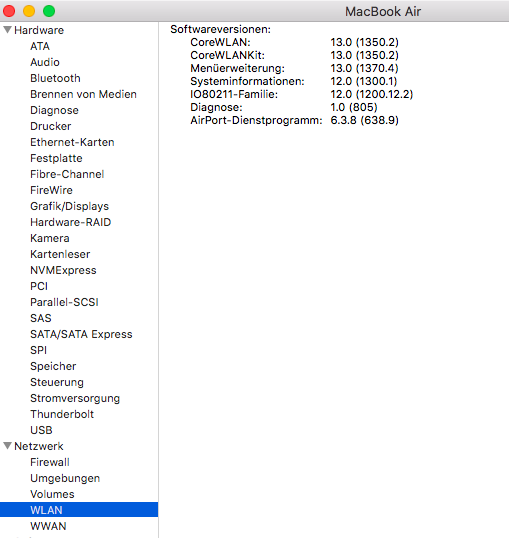Select Stromversorgung in the sidebar

pos(75,398)
